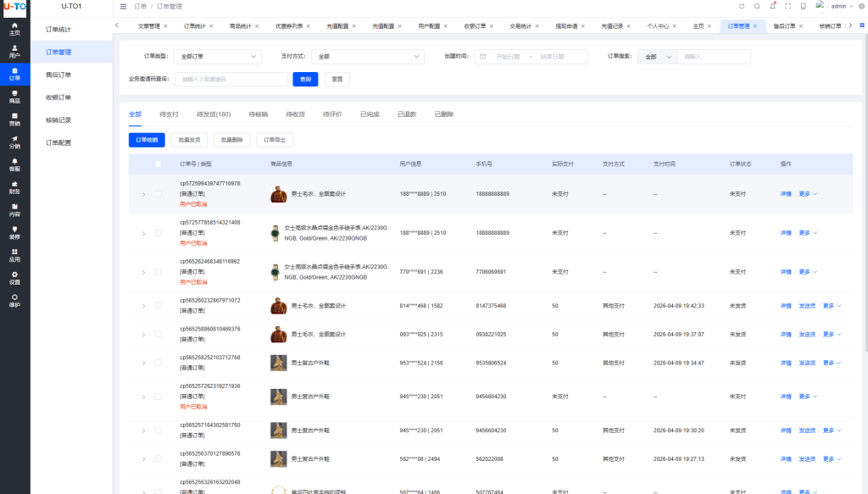Switch to the 已完成 status tab

370,114
